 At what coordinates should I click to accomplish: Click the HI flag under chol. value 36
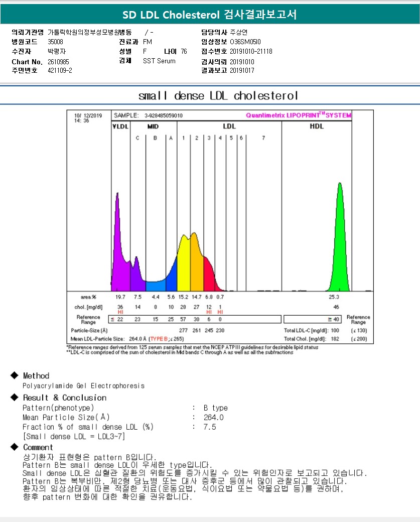tap(120, 312)
